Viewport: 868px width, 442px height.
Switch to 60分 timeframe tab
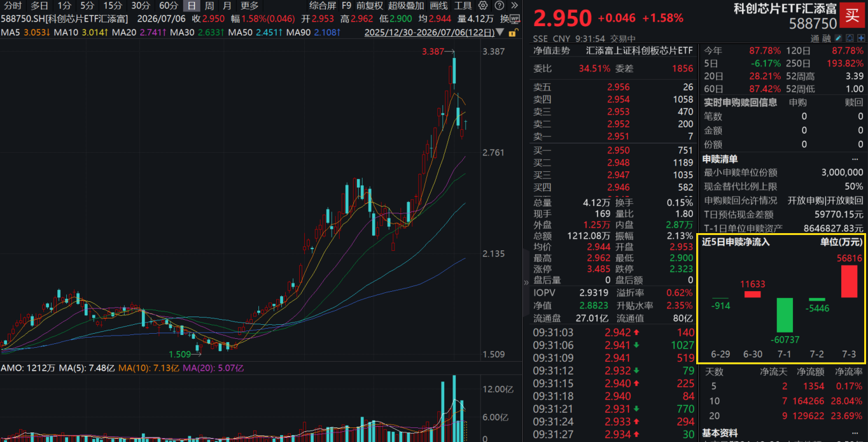click(x=169, y=6)
